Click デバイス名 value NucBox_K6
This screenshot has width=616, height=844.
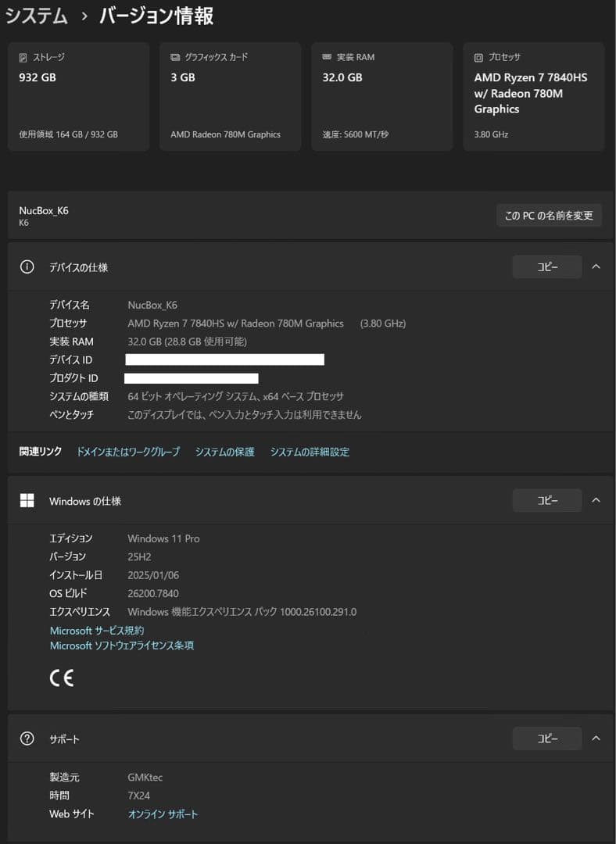[x=152, y=306]
